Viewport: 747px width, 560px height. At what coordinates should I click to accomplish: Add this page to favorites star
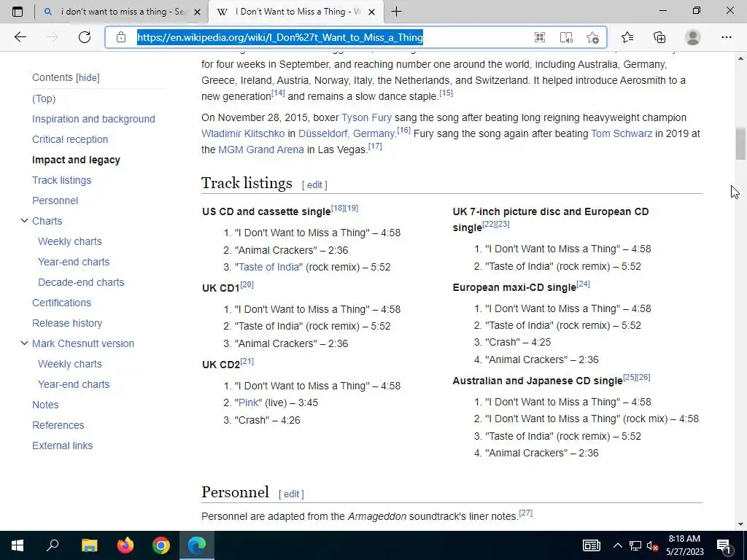[x=592, y=37]
